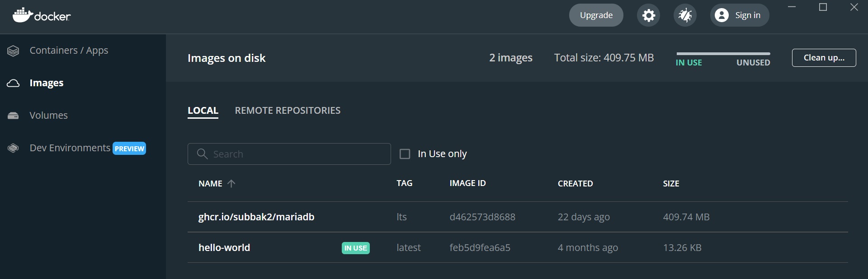
Task: Click the Images cloud icon in sidebar
Action: [x=13, y=83]
